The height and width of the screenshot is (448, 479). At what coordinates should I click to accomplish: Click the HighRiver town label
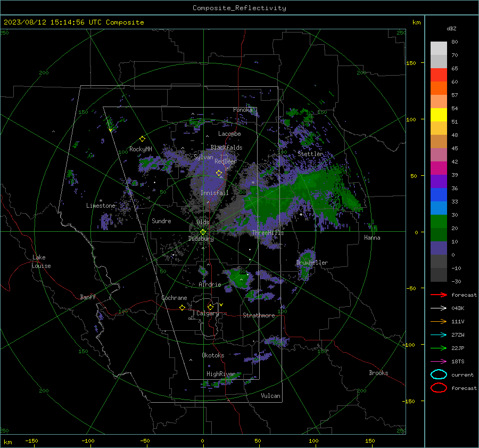pyautogui.click(x=220, y=374)
